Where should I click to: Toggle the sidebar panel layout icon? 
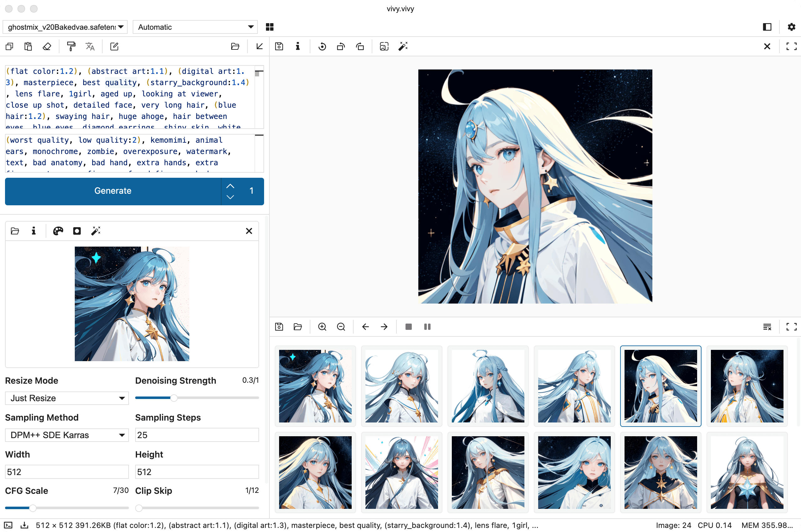(x=767, y=27)
